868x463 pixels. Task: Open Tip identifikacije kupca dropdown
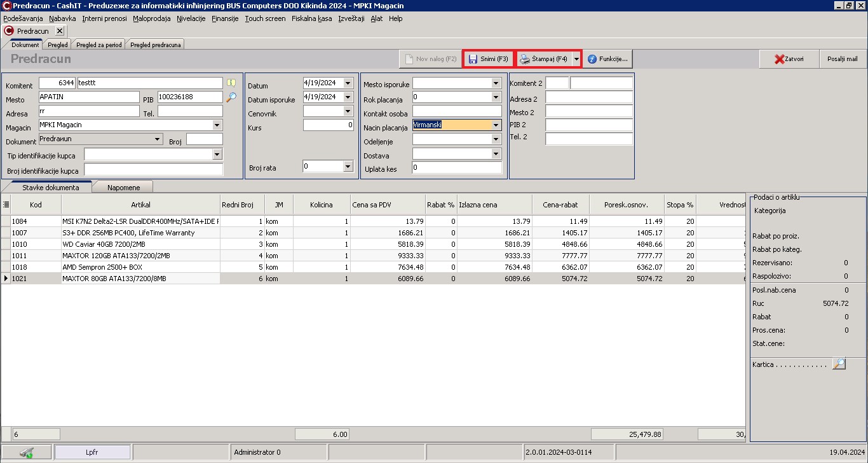(x=217, y=155)
